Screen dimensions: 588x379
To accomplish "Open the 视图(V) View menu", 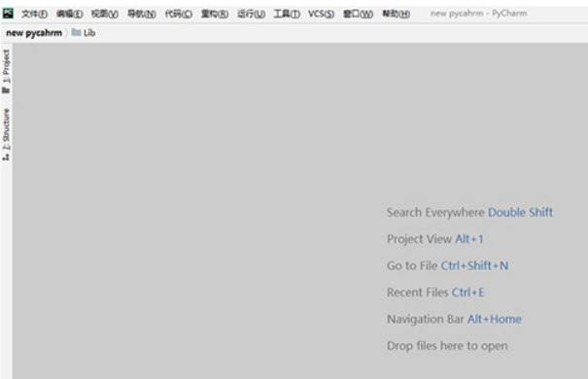I will 105,14.
